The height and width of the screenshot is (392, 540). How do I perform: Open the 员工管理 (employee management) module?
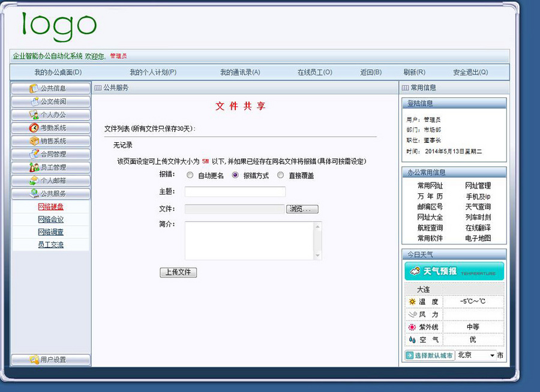point(50,167)
